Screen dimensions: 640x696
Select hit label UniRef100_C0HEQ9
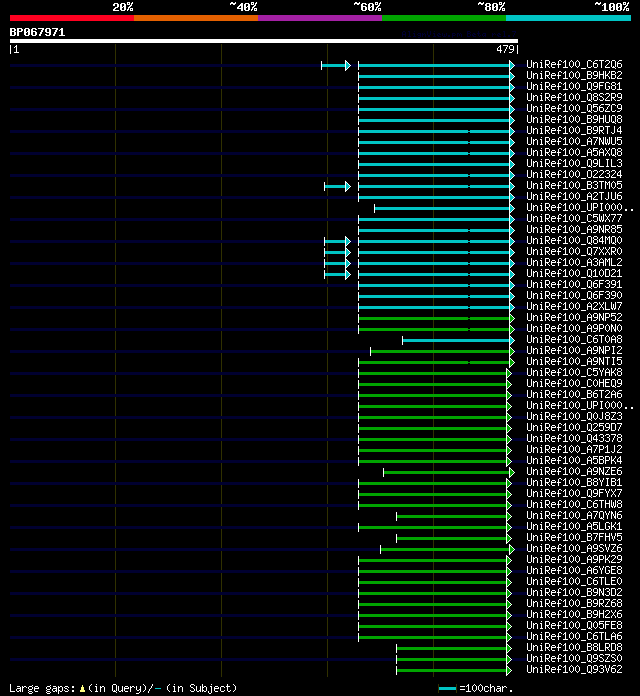574,383
